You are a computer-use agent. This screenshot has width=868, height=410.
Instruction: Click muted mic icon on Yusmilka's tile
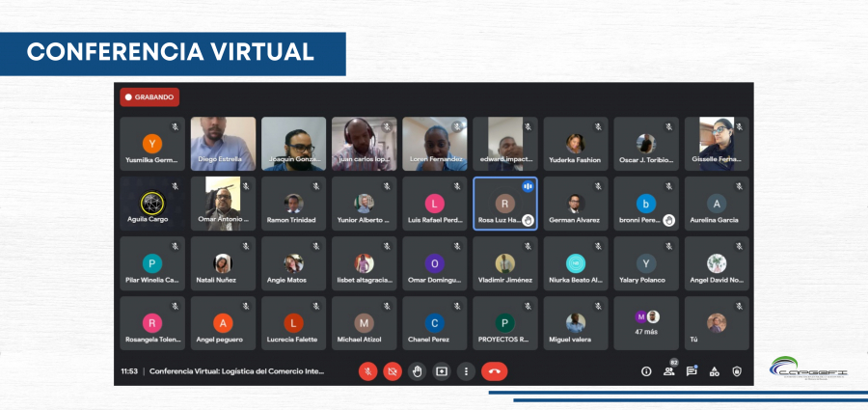(x=176, y=126)
